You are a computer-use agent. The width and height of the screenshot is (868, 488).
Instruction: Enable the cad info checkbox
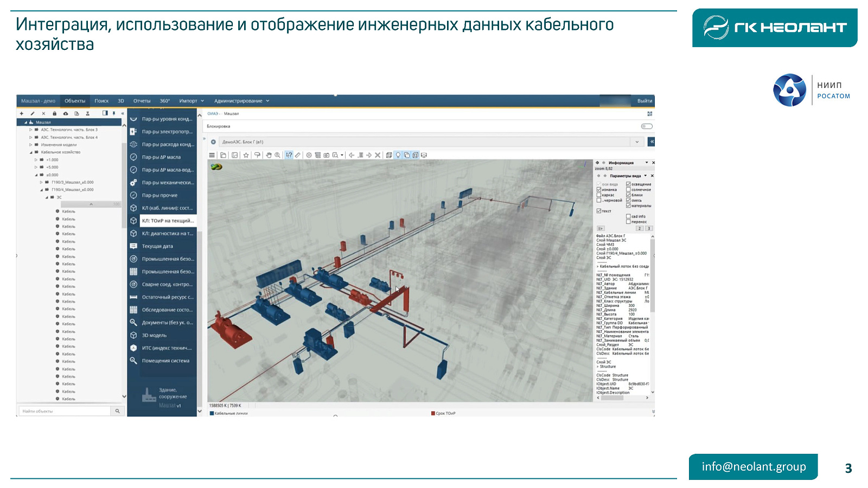pos(628,216)
